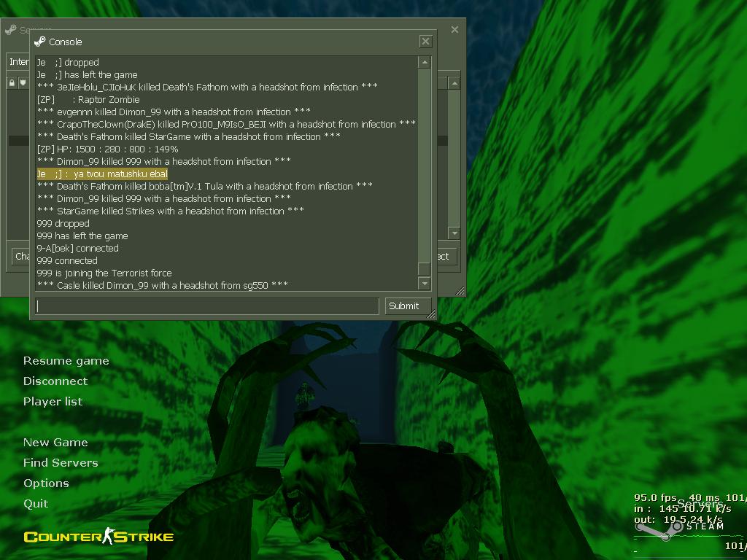Viewport: 747px width, 560px height.
Task: Click password lock column icon in Servers
Action: pyautogui.click(x=12, y=83)
